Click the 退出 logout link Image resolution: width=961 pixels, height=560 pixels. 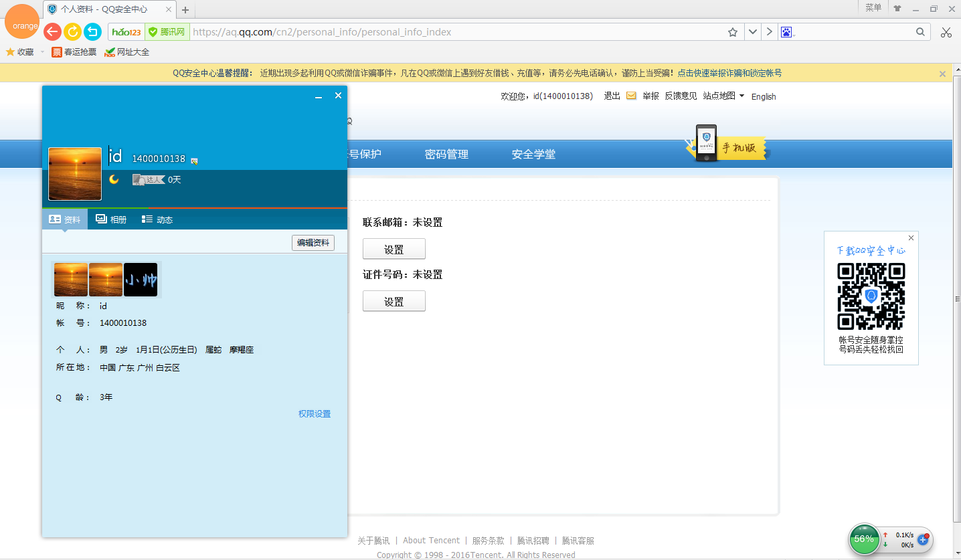click(612, 96)
